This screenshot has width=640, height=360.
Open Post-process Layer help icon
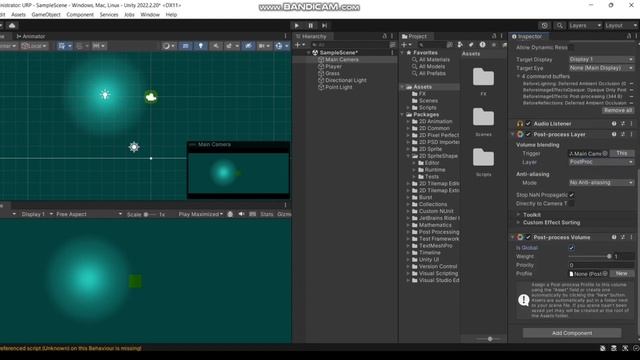coord(614,134)
